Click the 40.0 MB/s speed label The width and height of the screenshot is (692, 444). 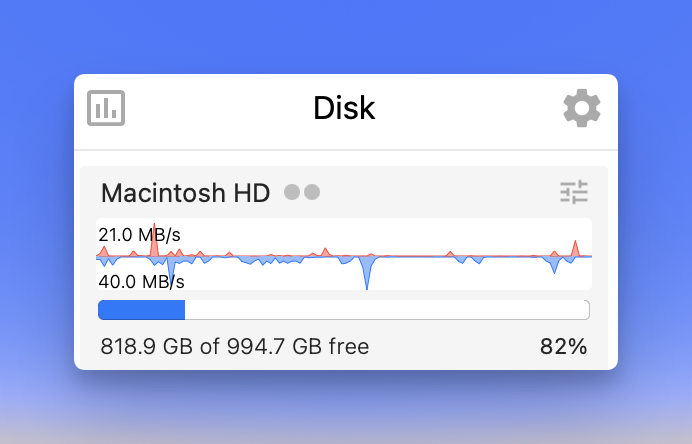coord(142,282)
